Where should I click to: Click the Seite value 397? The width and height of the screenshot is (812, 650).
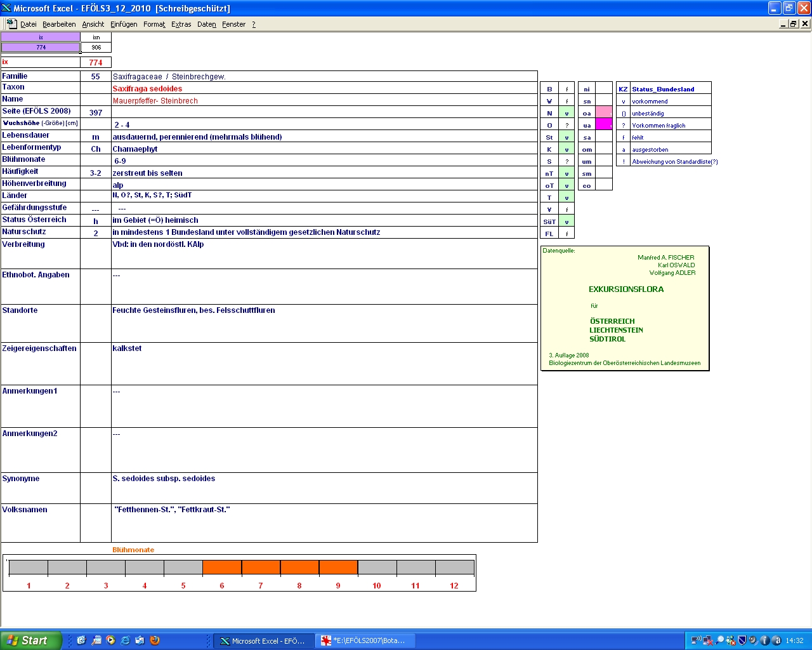click(96, 112)
